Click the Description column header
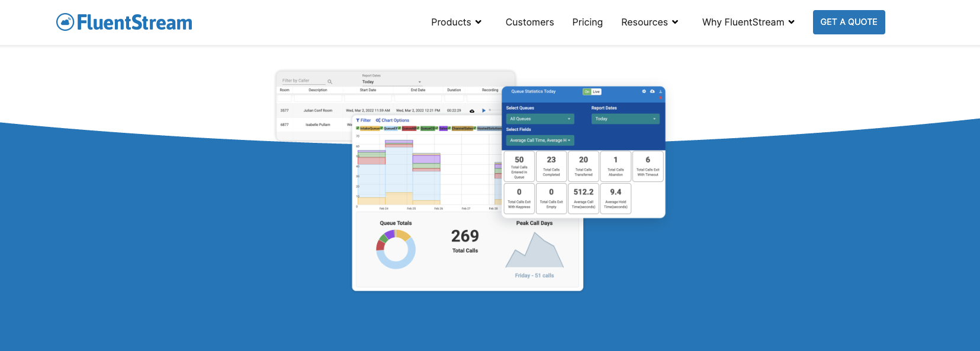Screen dimensions: 980x351 [318, 90]
